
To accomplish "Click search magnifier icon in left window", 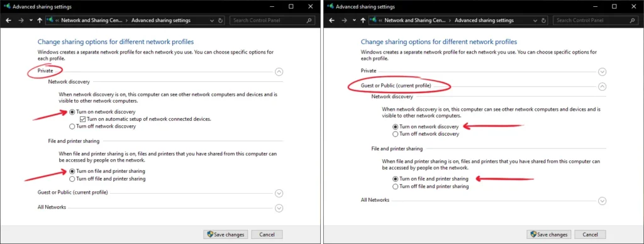I will pos(309,21).
